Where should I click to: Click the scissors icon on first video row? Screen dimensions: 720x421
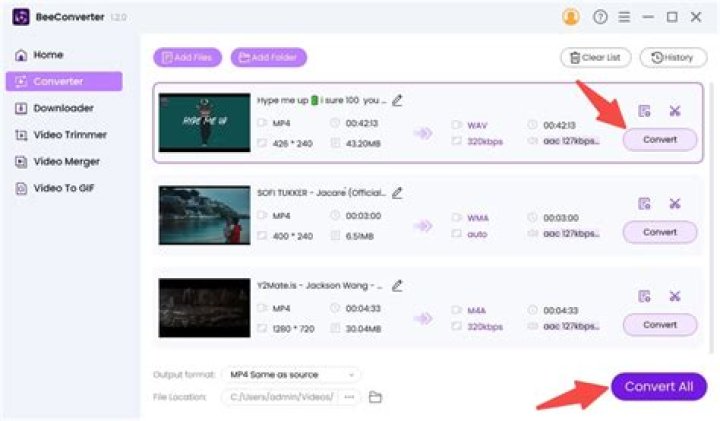point(674,111)
